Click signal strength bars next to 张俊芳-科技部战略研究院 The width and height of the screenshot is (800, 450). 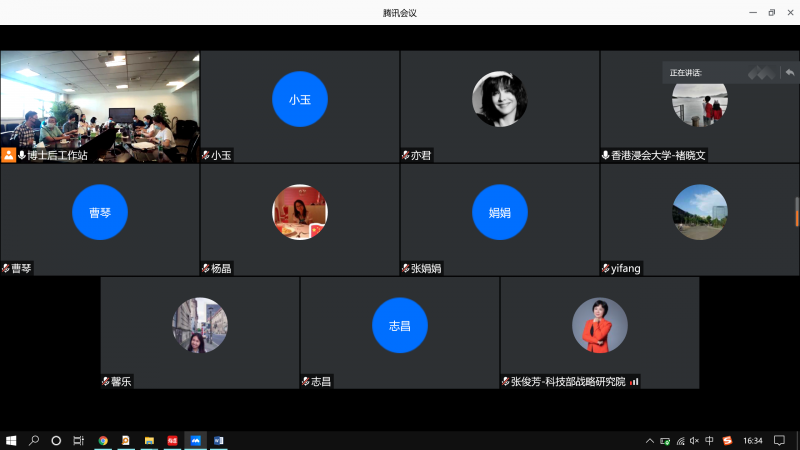(634, 382)
